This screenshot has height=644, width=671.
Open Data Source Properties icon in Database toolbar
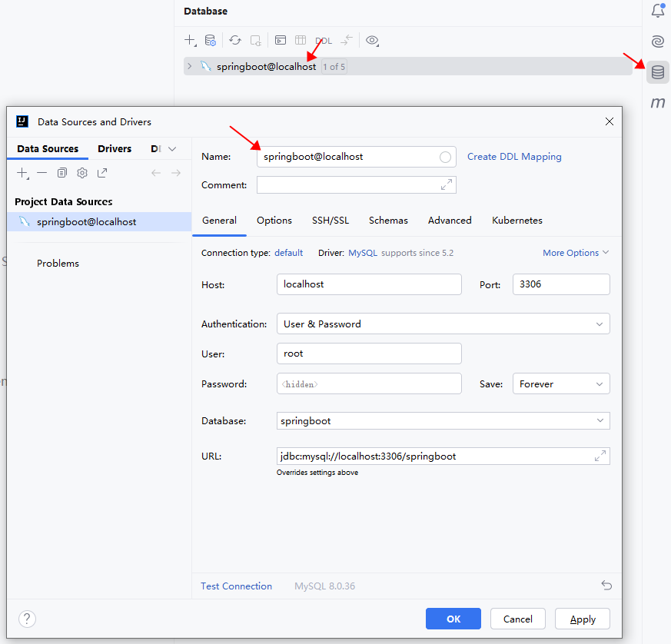point(210,40)
